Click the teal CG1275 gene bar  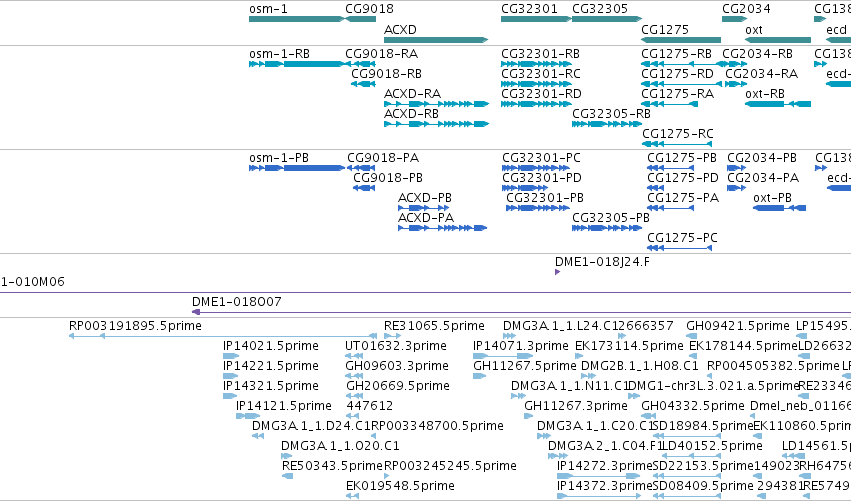[x=681, y=40]
